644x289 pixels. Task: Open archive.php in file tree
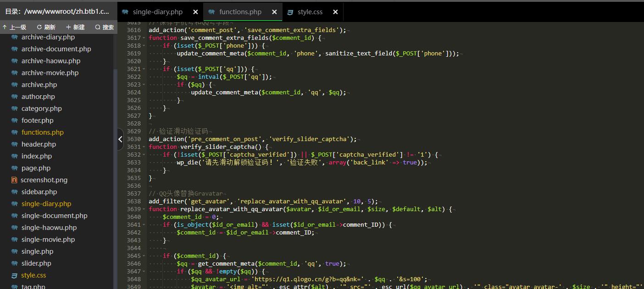tap(39, 85)
